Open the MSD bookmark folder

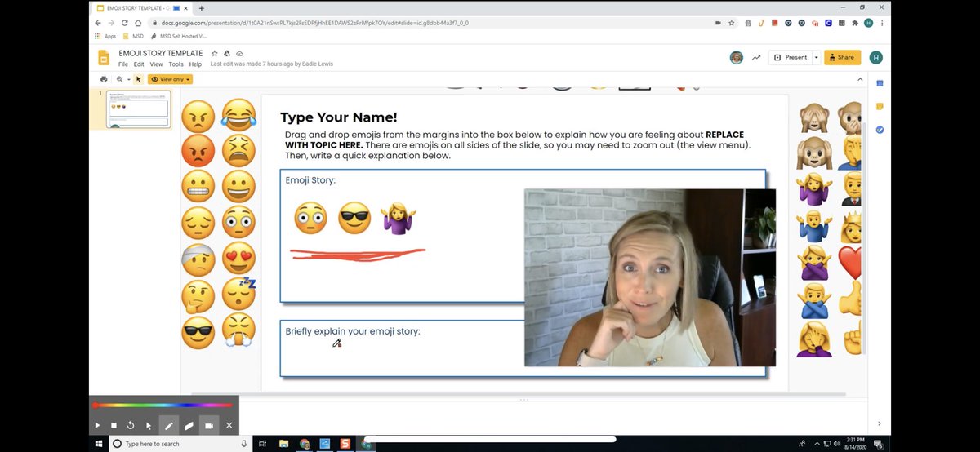coord(132,36)
